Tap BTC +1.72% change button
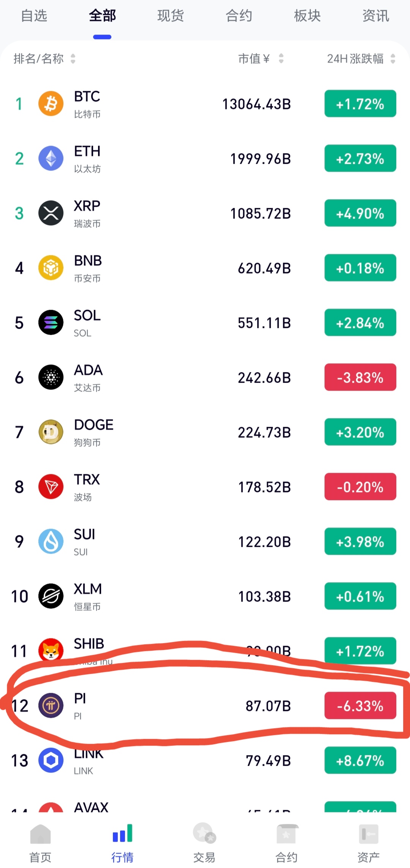The width and height of the screenshot is (410, 868). point(360,104)
